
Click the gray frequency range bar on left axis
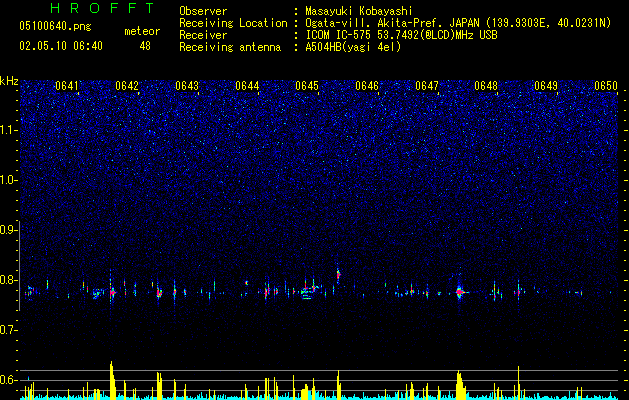[x=20, y=265]
